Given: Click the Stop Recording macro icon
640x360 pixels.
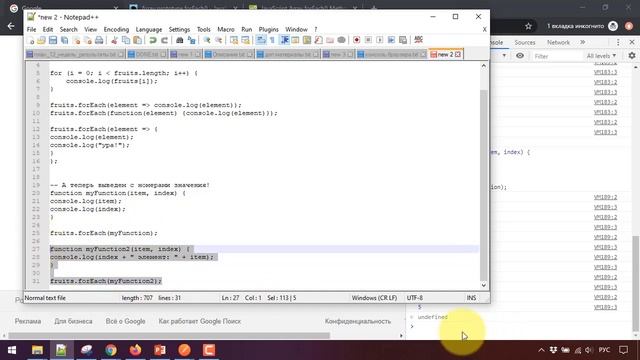Looking at the screenshot, I should [x=368, y=40].
